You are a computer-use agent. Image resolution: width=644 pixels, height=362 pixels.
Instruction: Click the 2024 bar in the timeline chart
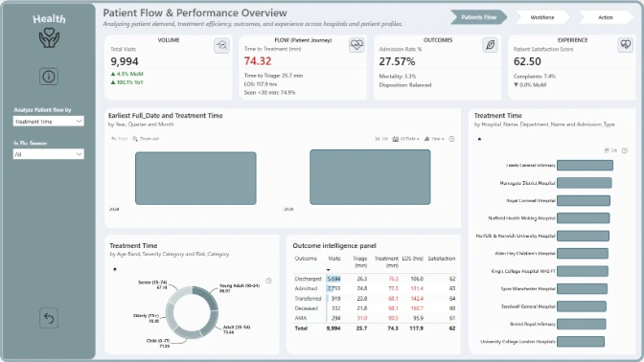(x=195, y=178)
